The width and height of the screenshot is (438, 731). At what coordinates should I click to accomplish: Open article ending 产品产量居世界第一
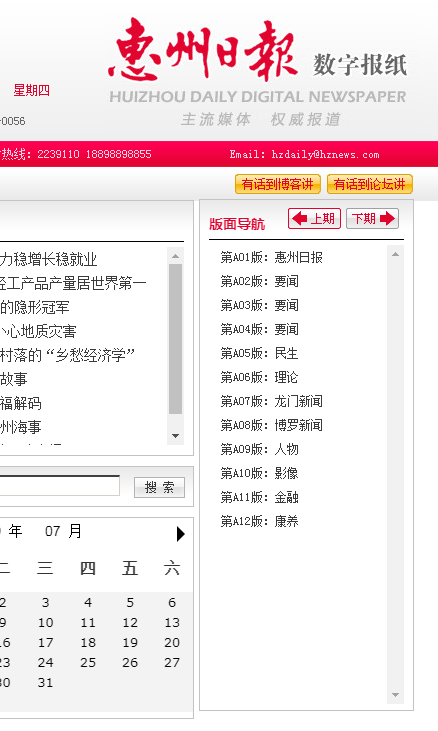click(73, 283)
